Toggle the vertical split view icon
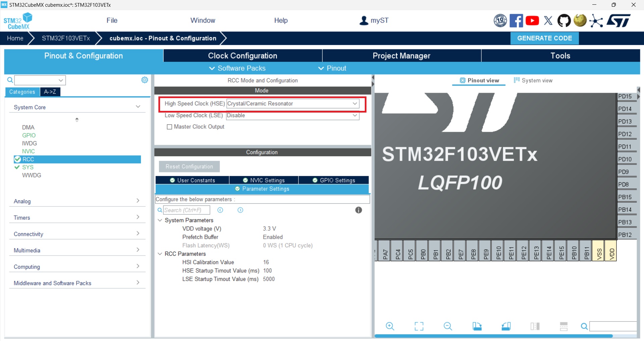The image size is (644, 341). tap(535, 326)
